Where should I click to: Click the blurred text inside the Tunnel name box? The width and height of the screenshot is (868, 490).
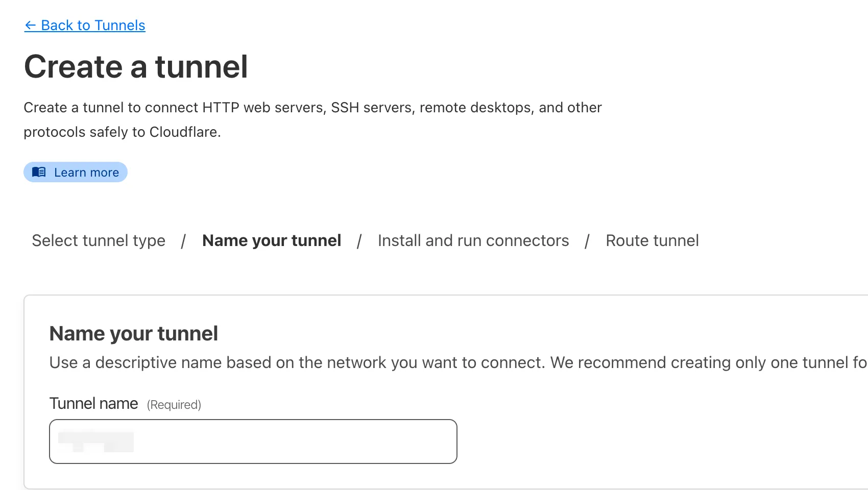click(96, 442)
